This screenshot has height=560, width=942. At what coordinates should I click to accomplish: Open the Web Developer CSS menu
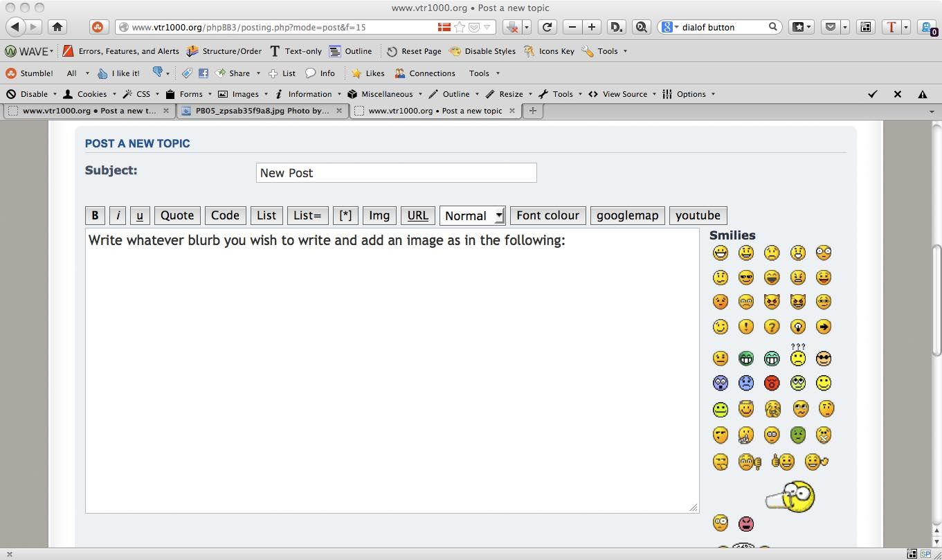point(141,94)
